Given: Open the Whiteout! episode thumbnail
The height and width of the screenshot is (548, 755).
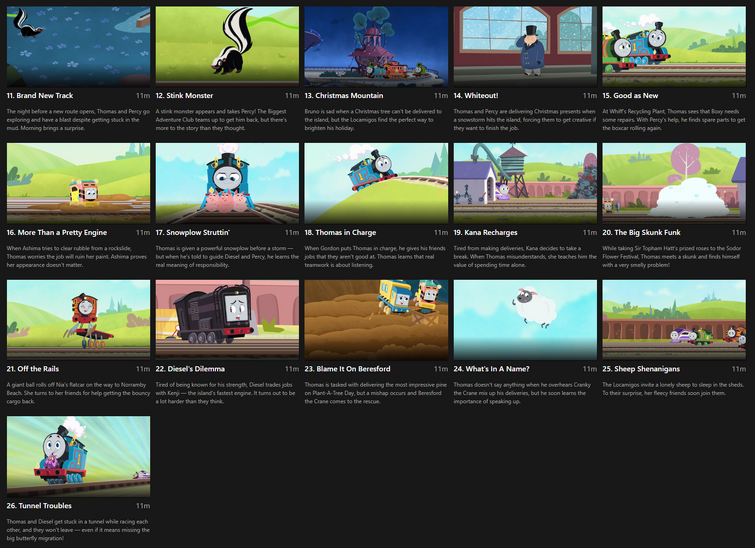Looking at the screenshot, I should [x=525, y=46].
